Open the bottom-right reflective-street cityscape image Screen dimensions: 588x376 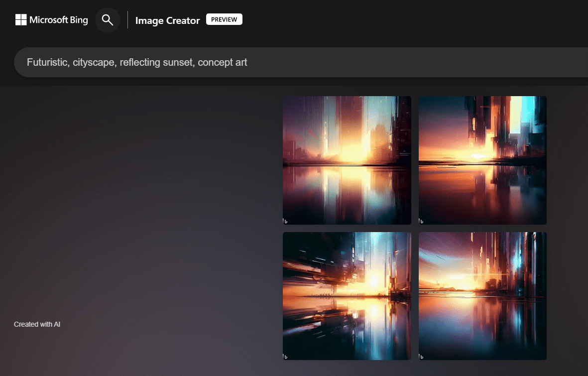tap(482, 296)
